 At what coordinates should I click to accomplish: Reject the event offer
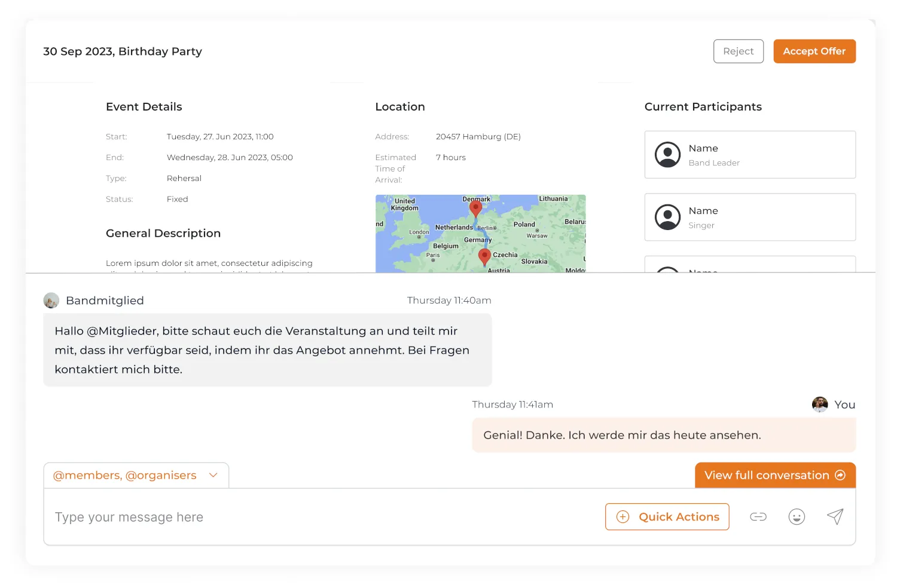tap(738, 51)
